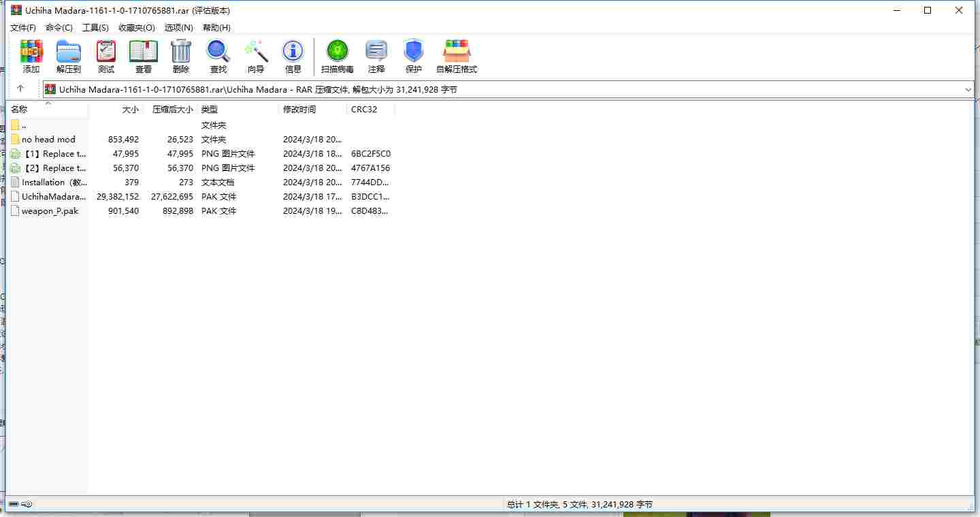This screenshot has width=980, height=517.
Task: Select the '【1】Replace t...' file name
Action: coord(54,154)
